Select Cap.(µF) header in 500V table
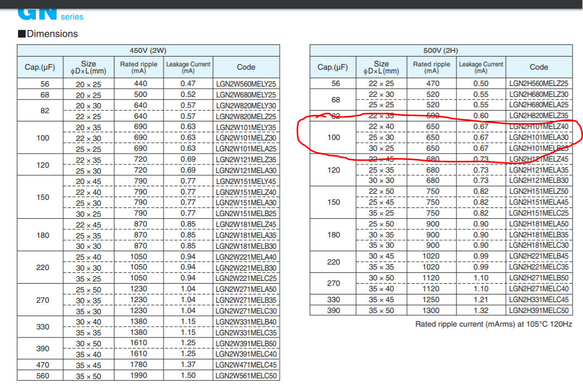Viewport: 583px width, 392px height. [333, 67]
